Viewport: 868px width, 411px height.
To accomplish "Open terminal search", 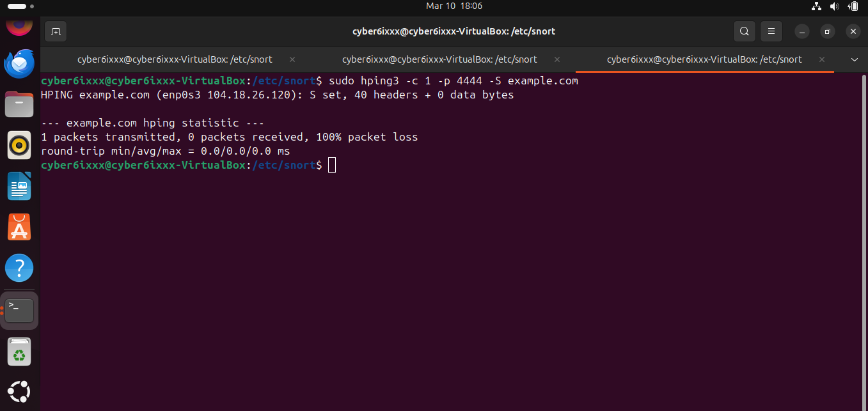I will pyautogui.click(x=745, y=31).
